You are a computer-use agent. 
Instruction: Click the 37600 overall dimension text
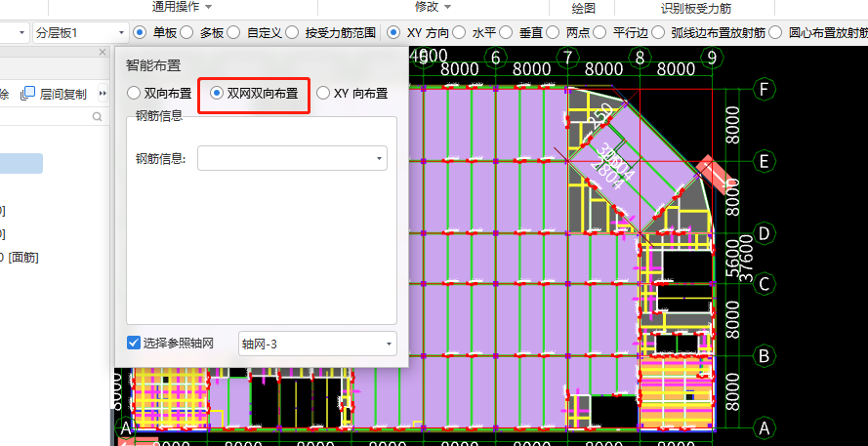747,259
